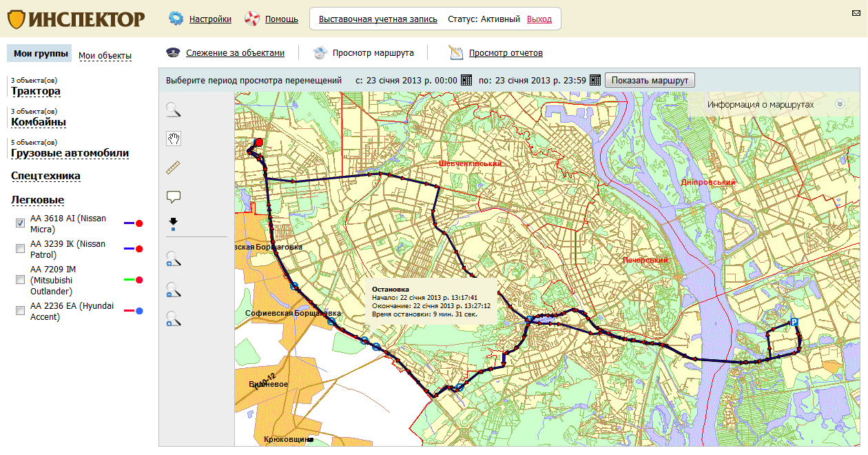Expand the Трактора group
The image size is (868, 455).
pyautogui.click(x=36, y=91)
